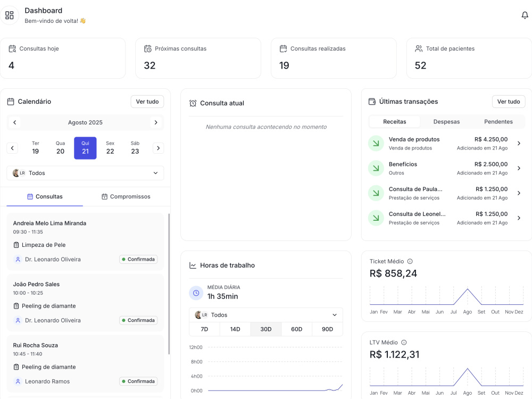Image resolution: width=532 pixels, height=399 pixels.
Task: Open the notifications bell icon
Action: [x=525, y=15]
